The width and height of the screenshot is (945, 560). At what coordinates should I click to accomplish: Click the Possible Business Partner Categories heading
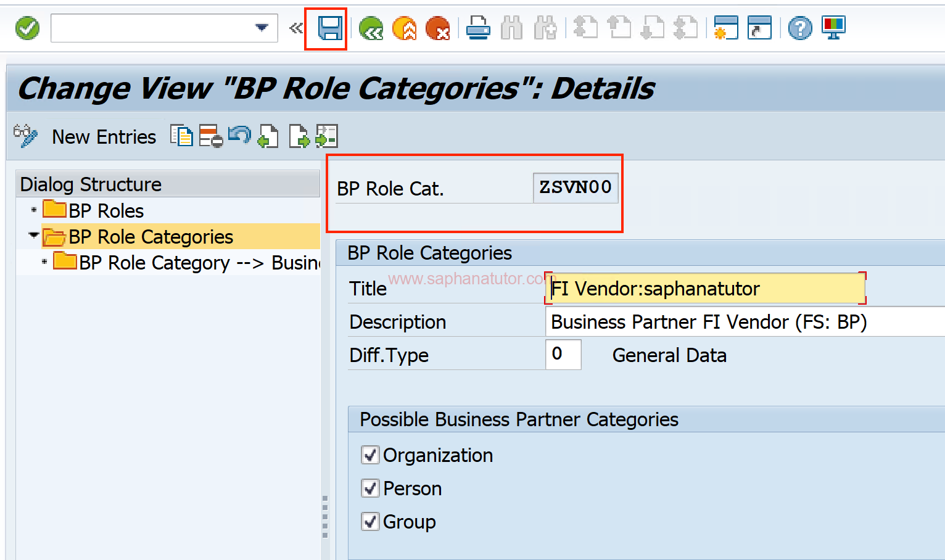(519, 419)
